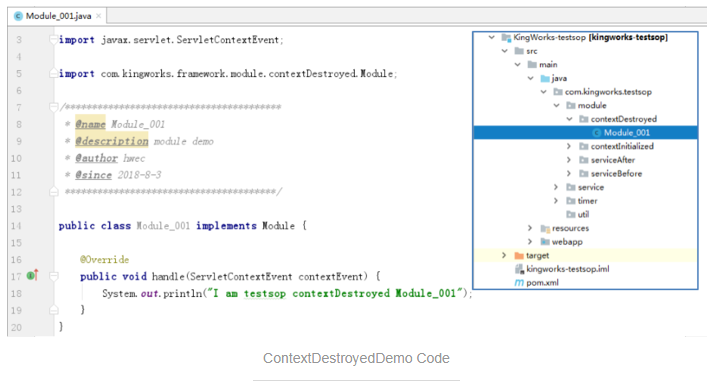
Task: Switch to the Module_001.java editor tab
Action: point(57,16)
